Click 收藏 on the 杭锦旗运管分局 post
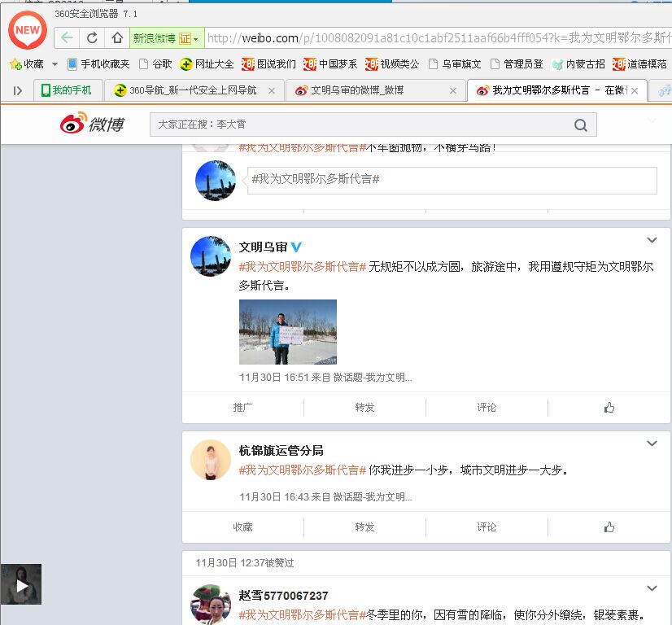Viewport: 672px width, 625px height. tap(243, 527)
